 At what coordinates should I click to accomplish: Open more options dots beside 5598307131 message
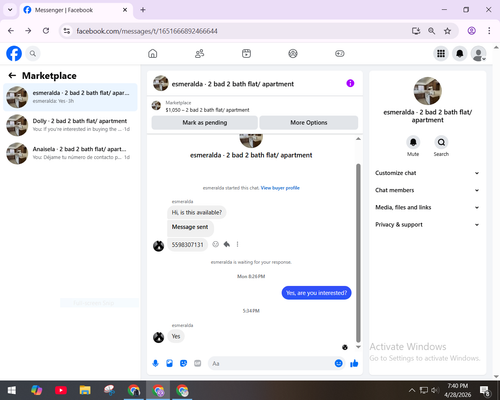(237, 244)
